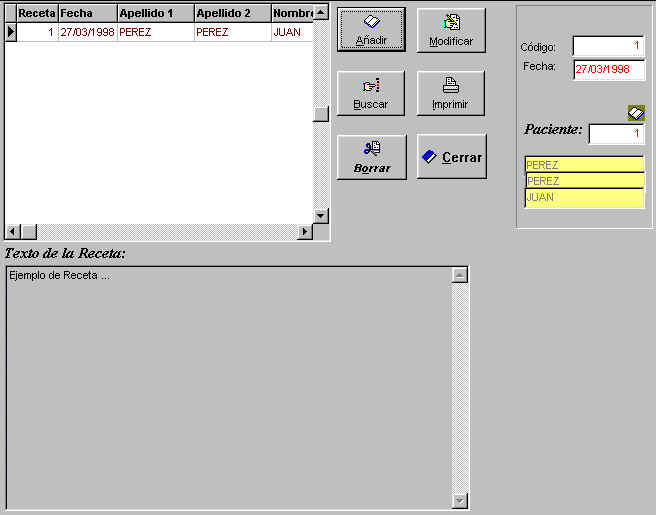The width and height of the screenshot is (656, 515).
Task: Select Apellido 2 cell PEREZ in grid
Action: (x=233, y=32)
